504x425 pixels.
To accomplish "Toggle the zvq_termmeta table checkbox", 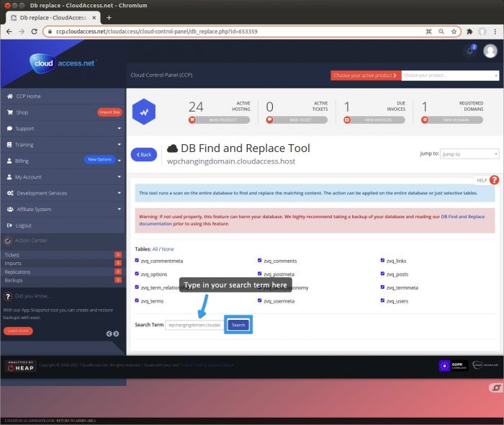I will 382,287.
